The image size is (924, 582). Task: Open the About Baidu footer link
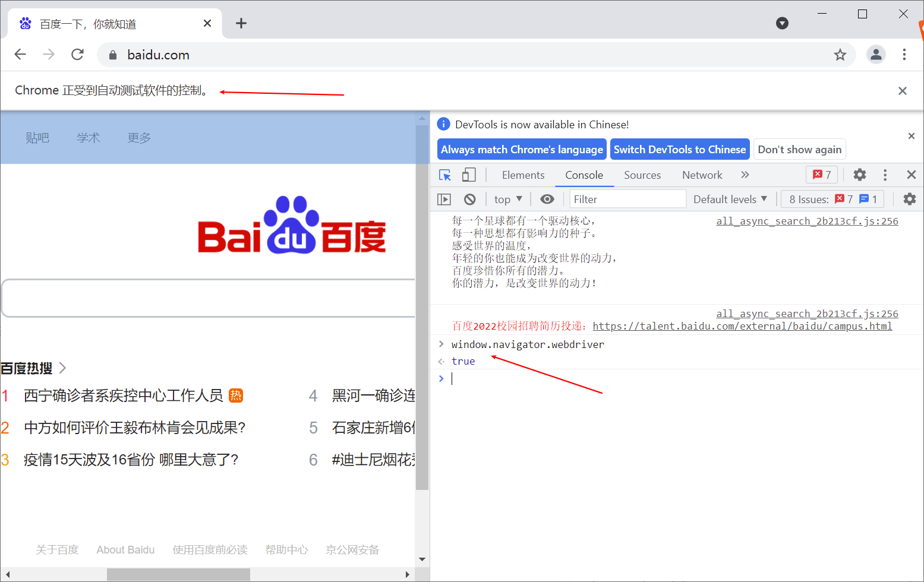125,550
